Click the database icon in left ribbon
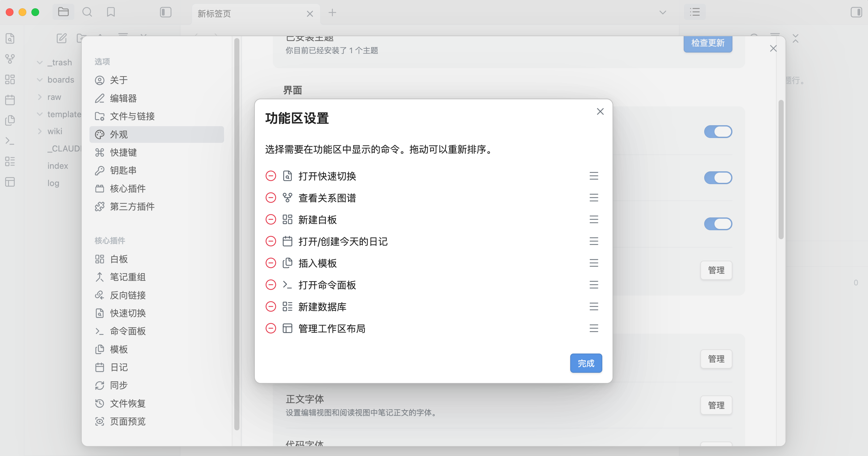 coord(10,161)
